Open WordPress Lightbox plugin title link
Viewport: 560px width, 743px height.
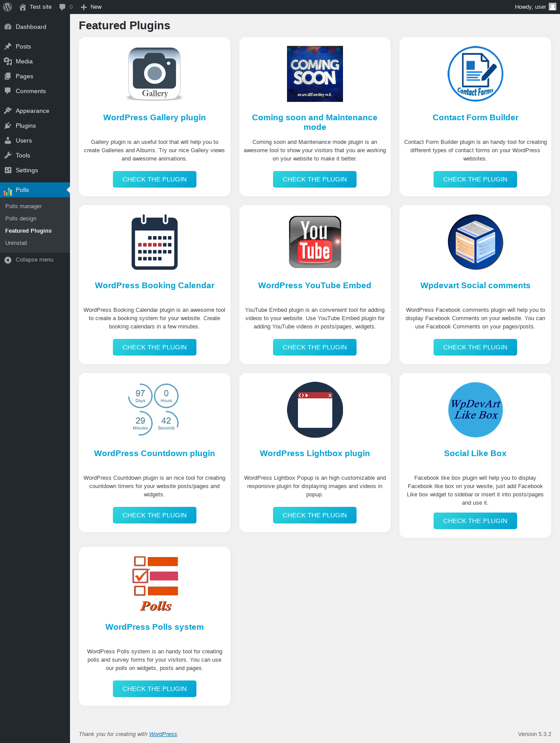[315, 453]
